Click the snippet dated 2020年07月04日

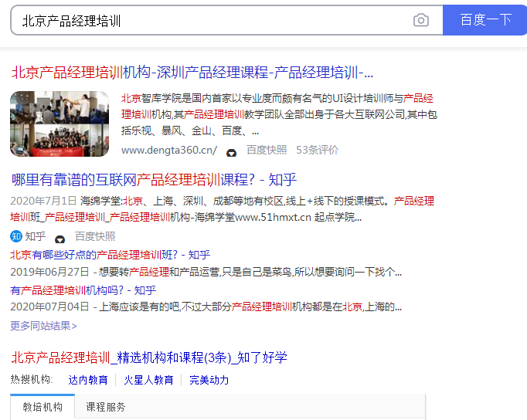(206, 307)
